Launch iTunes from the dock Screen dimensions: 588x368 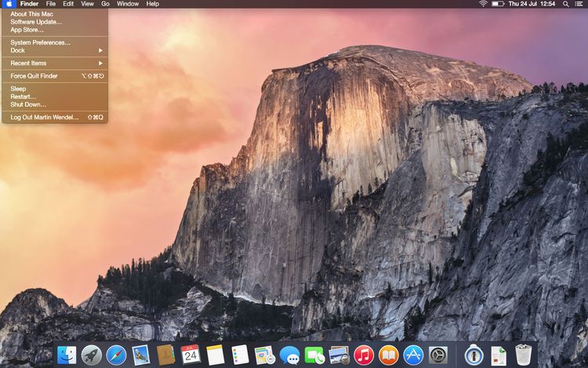tap(363, 355)
